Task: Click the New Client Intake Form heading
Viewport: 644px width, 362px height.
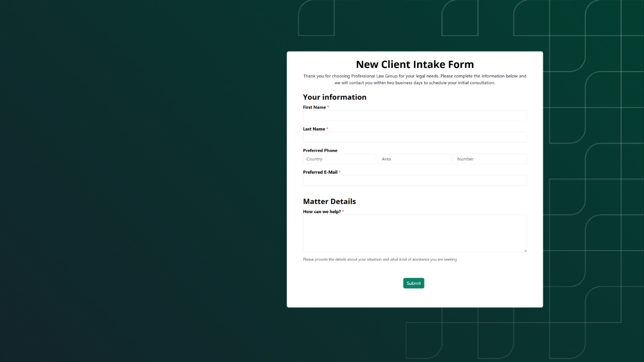Action: [414, 65]
